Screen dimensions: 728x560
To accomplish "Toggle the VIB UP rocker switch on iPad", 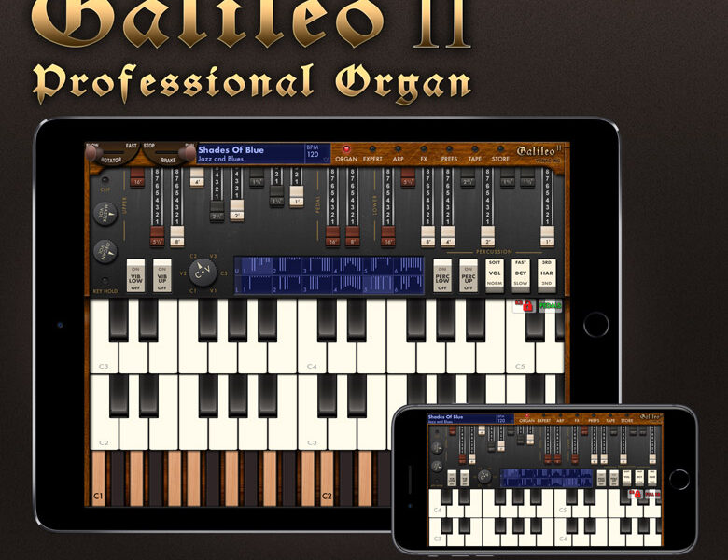I will [x=162, y=276].
